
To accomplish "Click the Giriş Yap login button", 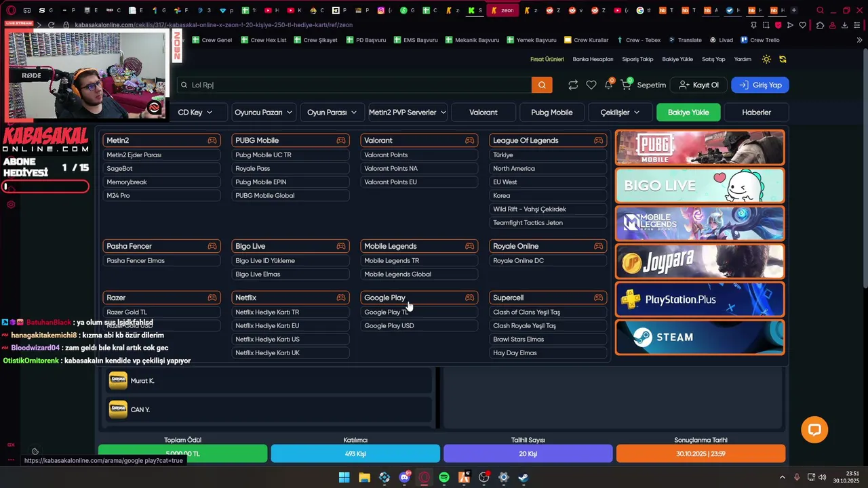I will coord(760,85).
